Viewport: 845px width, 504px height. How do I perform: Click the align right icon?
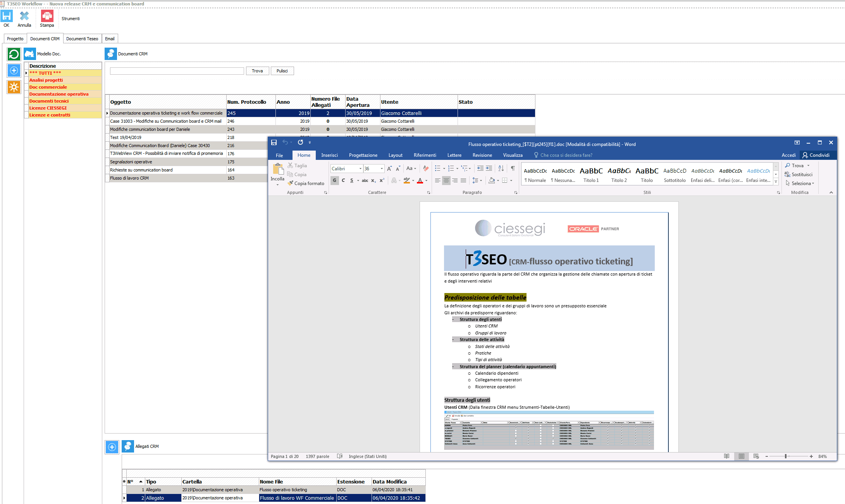pyautogui.click(x=455, y=180)
